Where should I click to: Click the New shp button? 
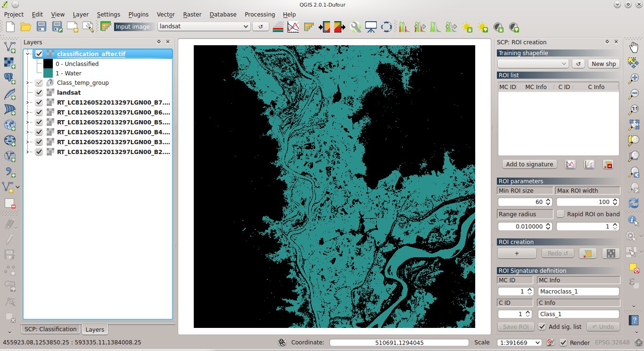coord(603,64)
